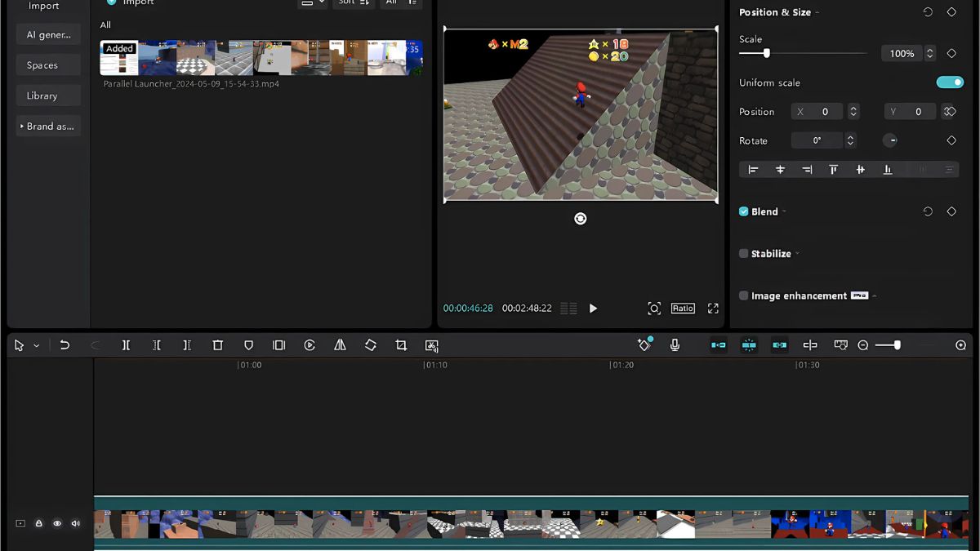This screenshot has height=551, width=980.
Task: Click the delete-right trim tool
Action: [187, 345]
